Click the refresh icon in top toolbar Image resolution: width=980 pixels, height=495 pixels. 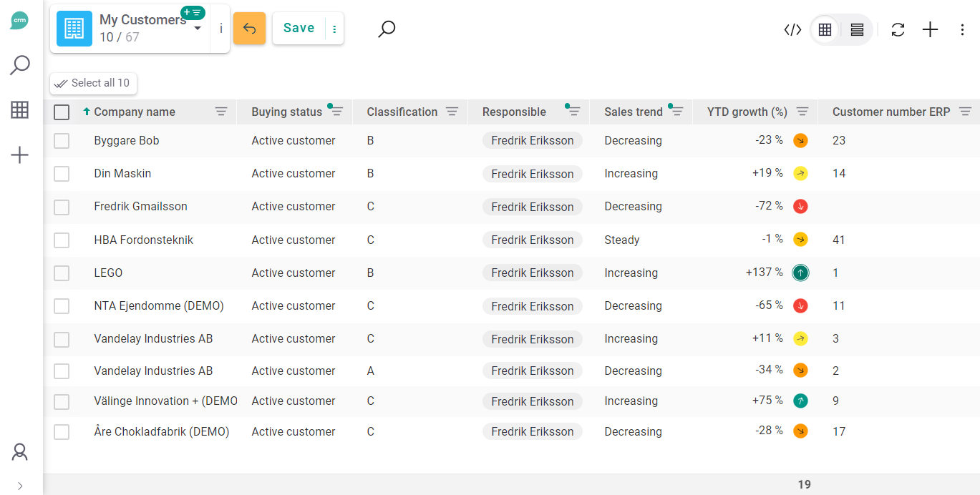[898, 30]
